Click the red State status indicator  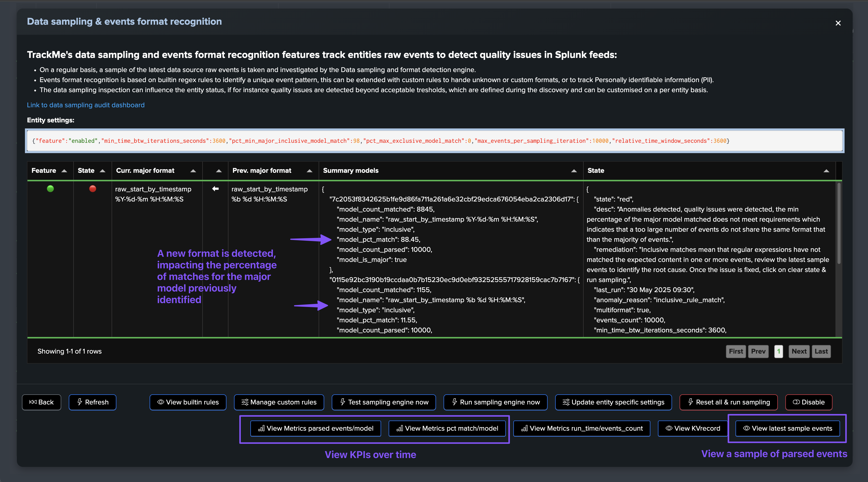tap(92, 189)
